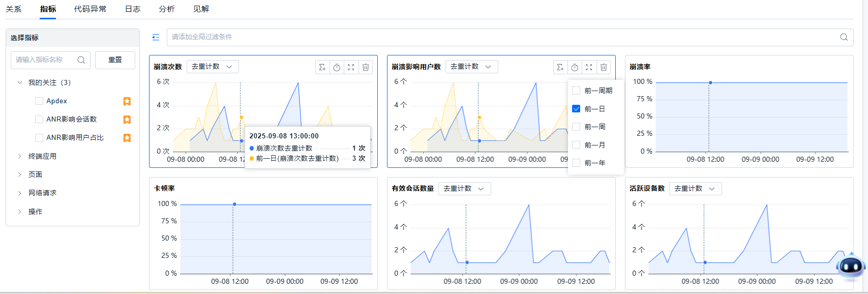Collapse the metric panel with the toggle icon
This screenshot has width=868, height=294.
(x=156, y=37)
